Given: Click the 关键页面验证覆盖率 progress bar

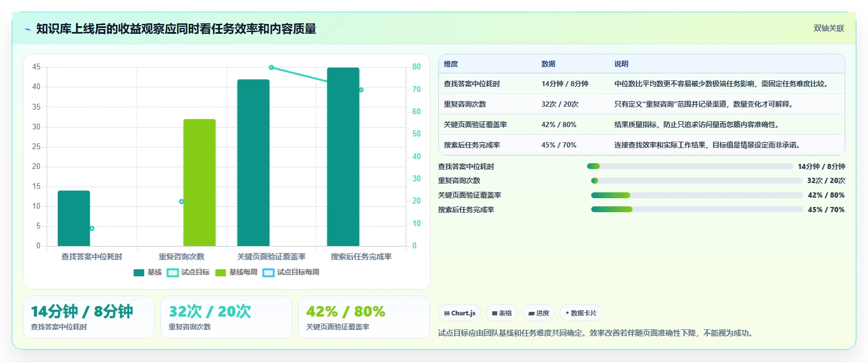Looking at the screenshot, I should (x=697, y=195).
